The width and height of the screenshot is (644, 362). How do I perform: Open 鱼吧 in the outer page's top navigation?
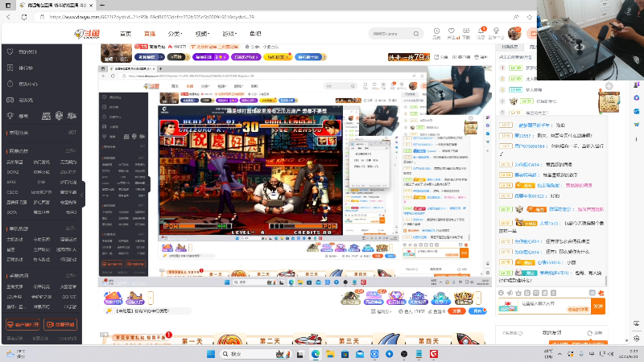255,34
